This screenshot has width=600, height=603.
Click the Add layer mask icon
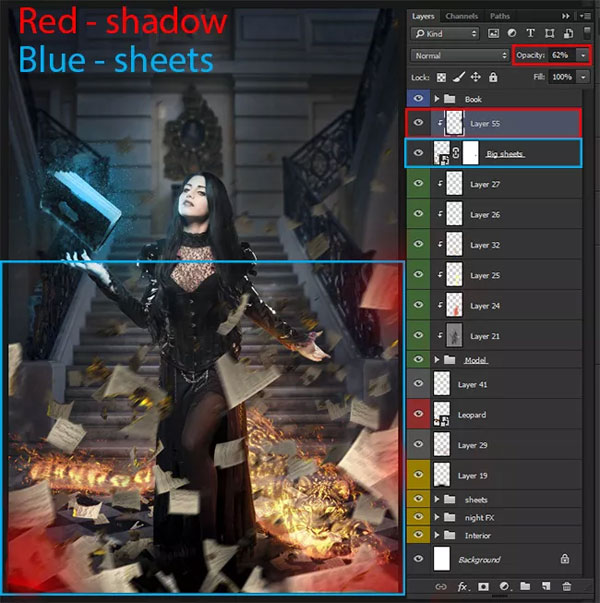[x=484, y=586]
